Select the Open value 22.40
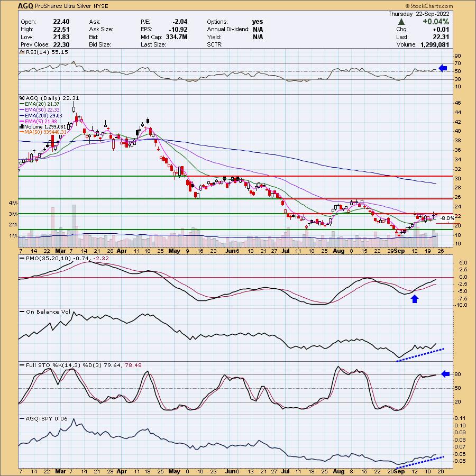The width and height of the screenshot is (476, 476). (x=61, y=22)
